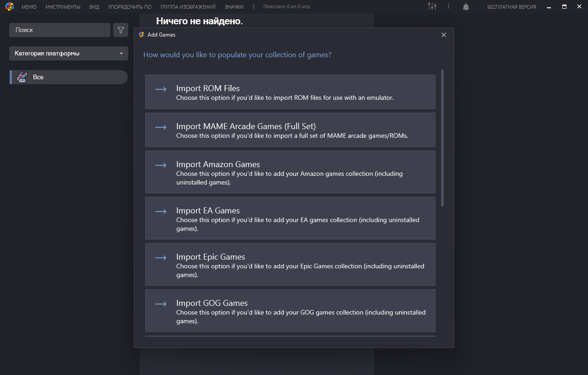Click the question text about populating games collection

(237, 55)
